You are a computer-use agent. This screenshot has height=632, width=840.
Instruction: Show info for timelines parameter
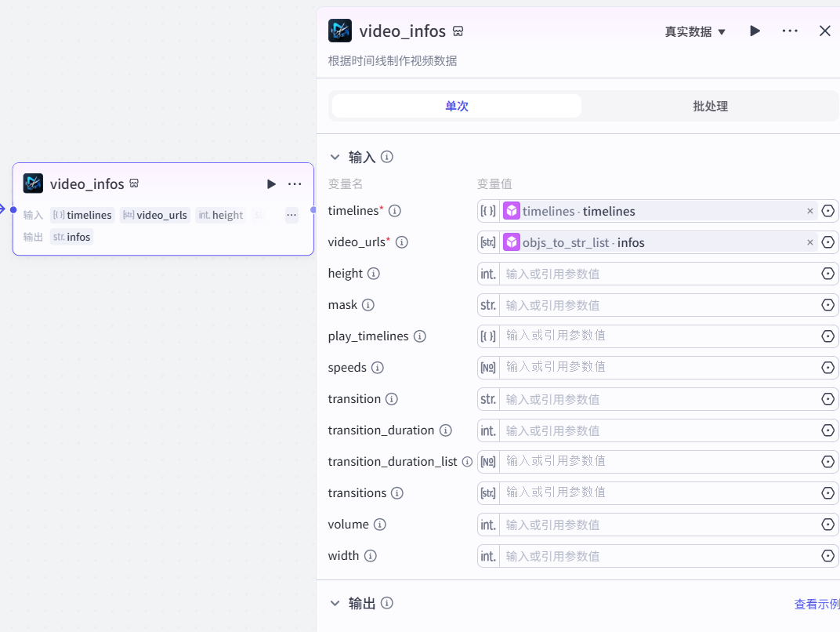point(395,211)
